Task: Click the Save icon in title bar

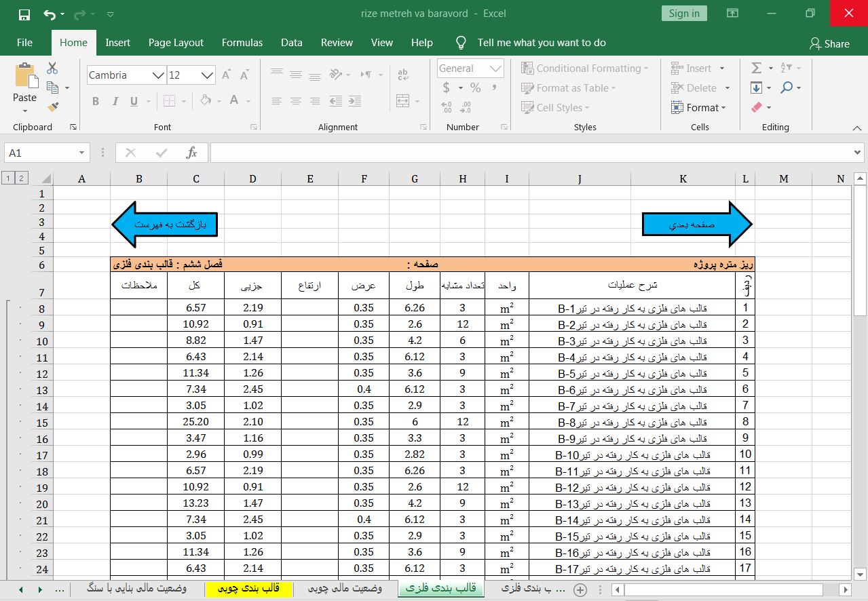Action: [x=24, y=14]
